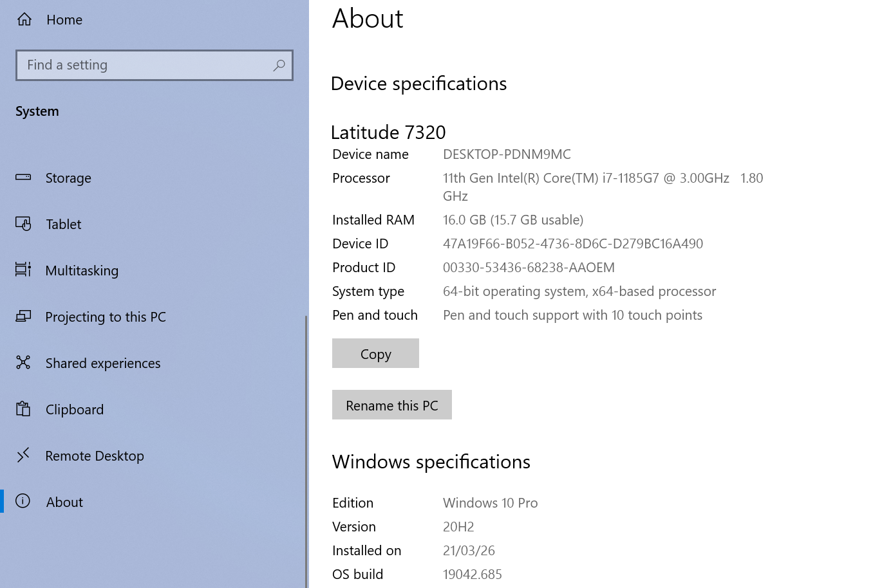
Task: Open the Home settings page
Action: (64, 20)
